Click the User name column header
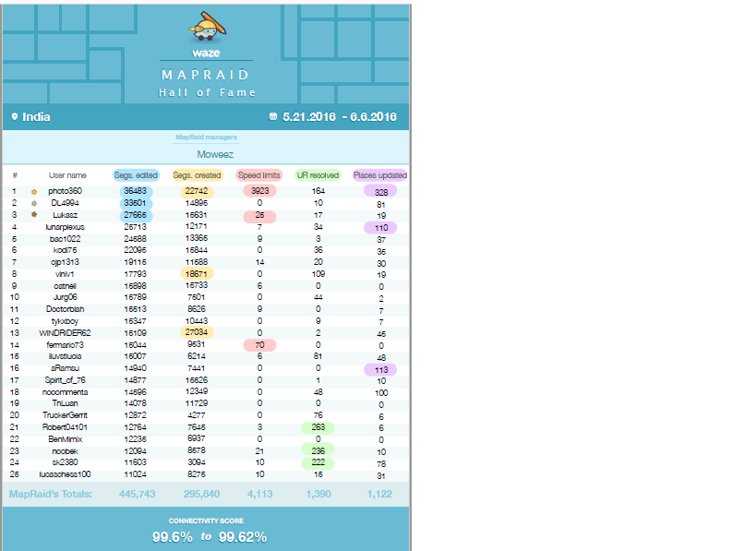 67,174
